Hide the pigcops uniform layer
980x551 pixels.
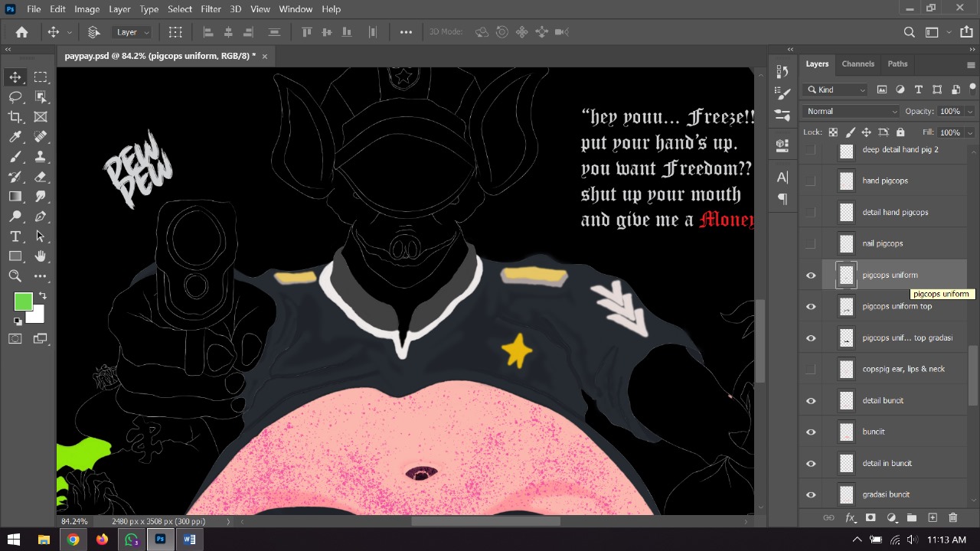tap(811, 275)
